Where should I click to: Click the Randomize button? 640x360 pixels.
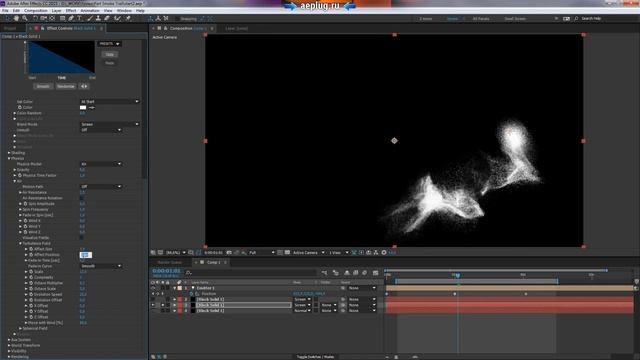(x=66, y=86)
